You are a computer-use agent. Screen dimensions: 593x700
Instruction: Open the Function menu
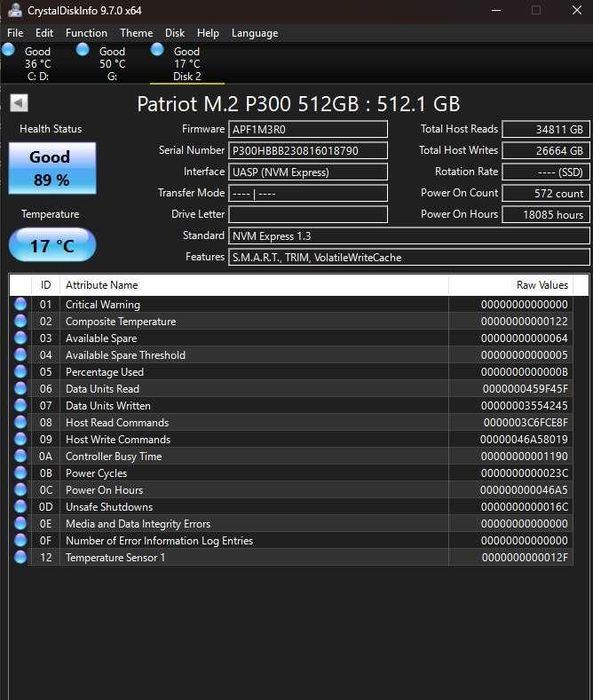point(86,33)
